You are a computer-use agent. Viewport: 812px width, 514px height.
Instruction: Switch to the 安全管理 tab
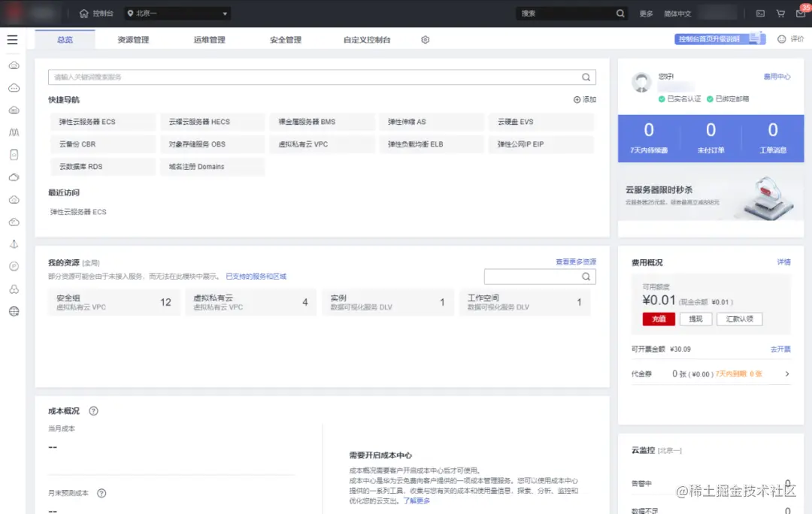(286, 40)
